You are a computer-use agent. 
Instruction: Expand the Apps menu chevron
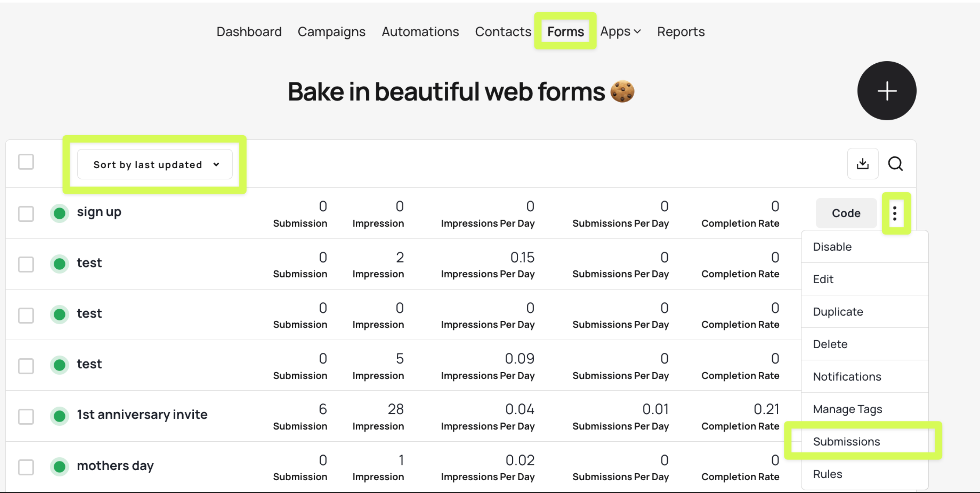pyautogui.click(x=637, y=32)
